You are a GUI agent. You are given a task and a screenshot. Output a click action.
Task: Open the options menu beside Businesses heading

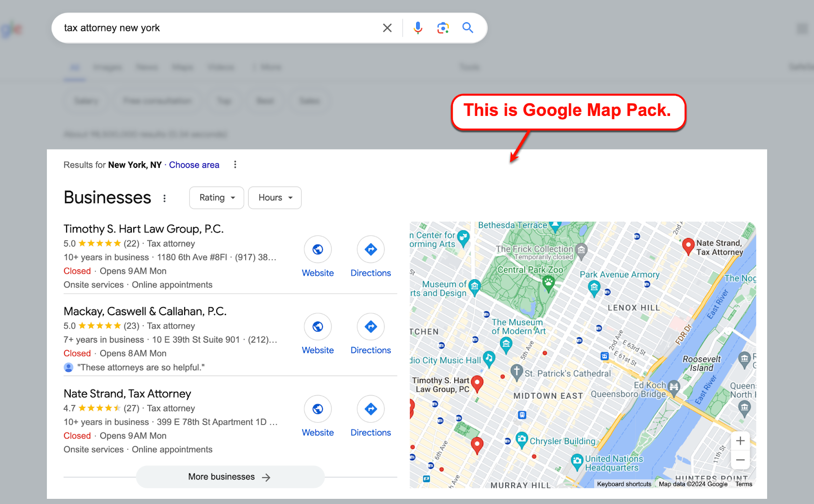click(164, 198)
